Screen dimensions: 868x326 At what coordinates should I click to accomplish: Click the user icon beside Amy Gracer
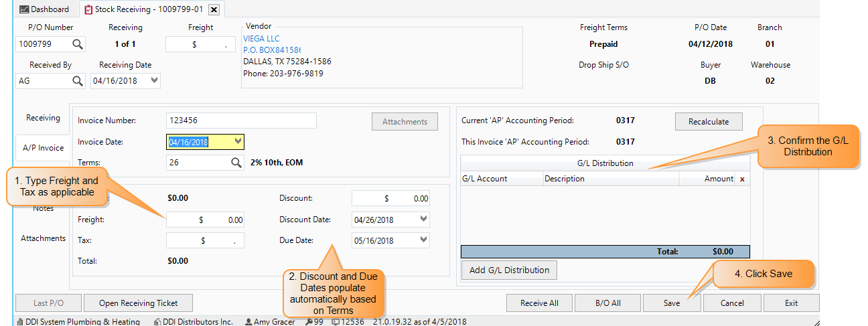coord(249,322)
